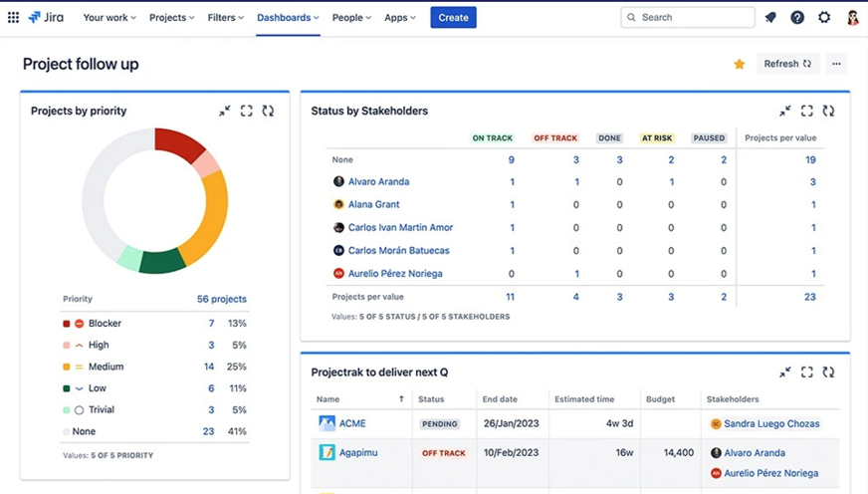Open the settings gear icon
This screenshot has height=494, width=868.
[x=824, y=18]
